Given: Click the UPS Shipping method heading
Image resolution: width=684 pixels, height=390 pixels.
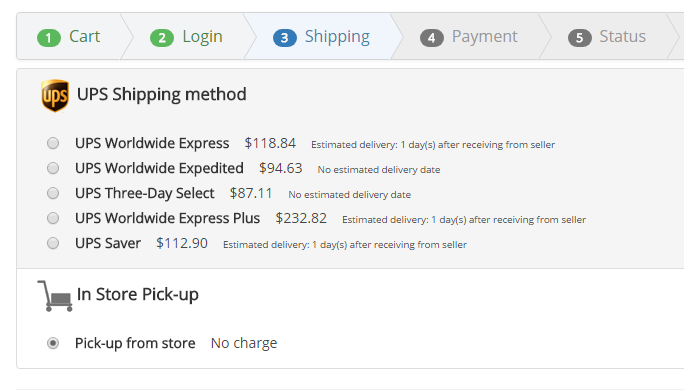Looking at the screenshot, I should [x=162, y=95].
